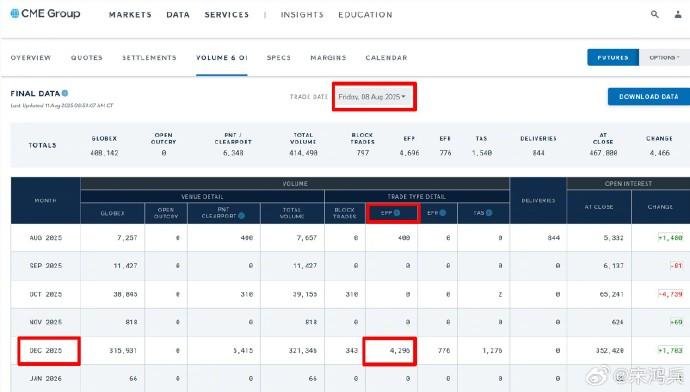The height and width of the screenshot is (392, 690).
Task: Open the search magnifier icon
Action: pyautogui.click(x=655, y=15)
